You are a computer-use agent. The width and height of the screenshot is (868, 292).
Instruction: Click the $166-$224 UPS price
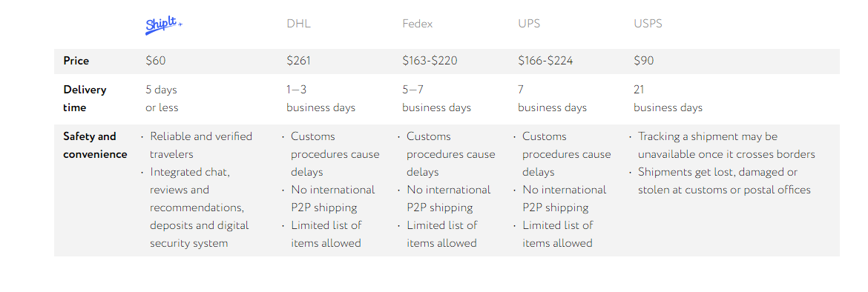click(545, 61)
